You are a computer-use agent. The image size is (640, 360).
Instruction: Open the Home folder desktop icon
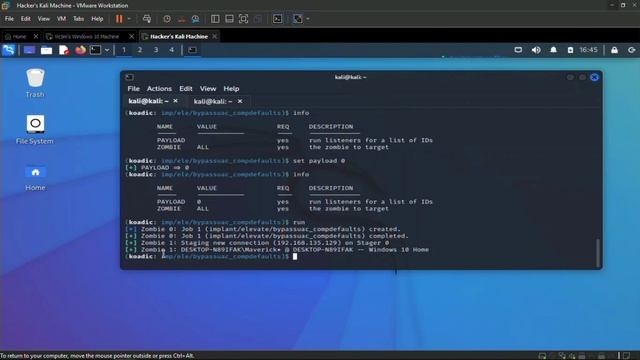click(x=35, y=178)
